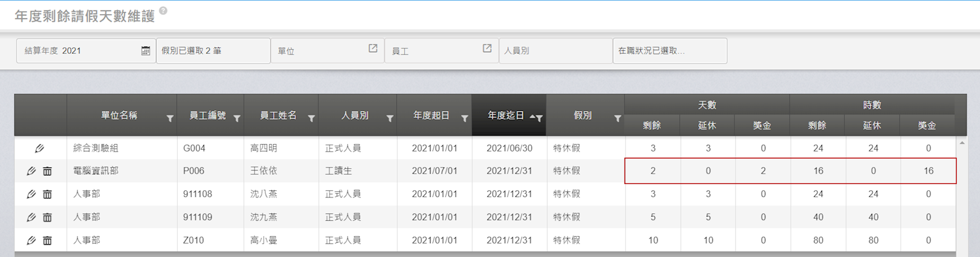This screenshot has width=980, height=257.
Task: Click the 人員別 filter input field
Action: (555, 51)
